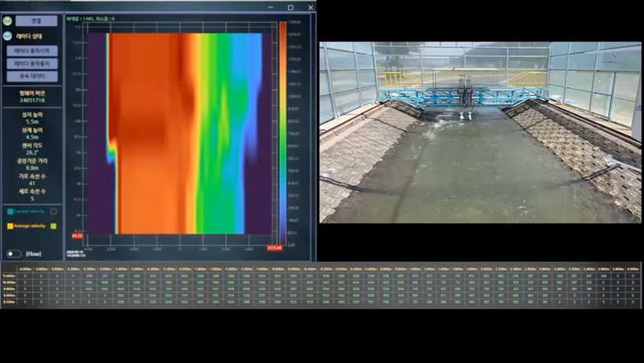Open the 유속 데이터 velocity data button

tap(32, 76)
